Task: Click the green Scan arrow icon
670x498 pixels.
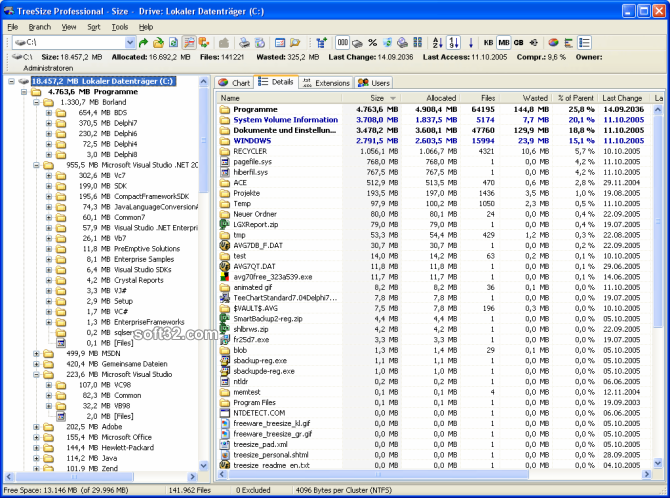Action: [144, 43]
